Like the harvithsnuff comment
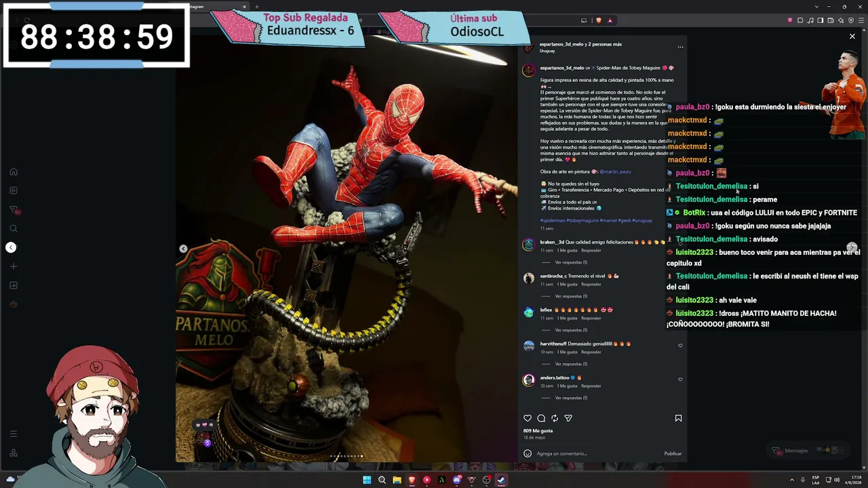868x488 pixels. click(680, 346)
